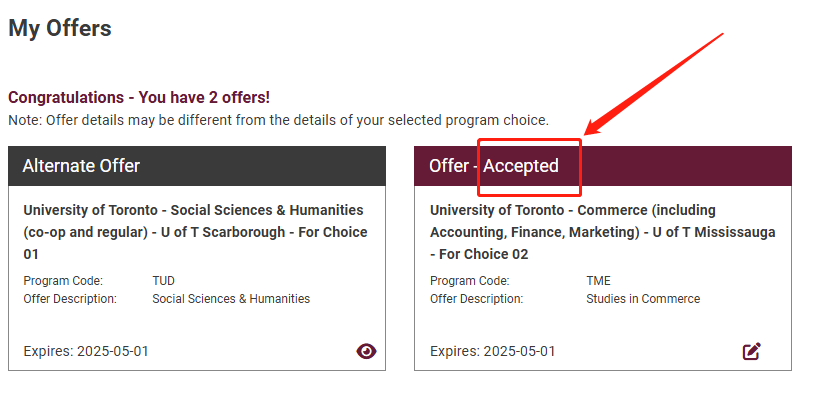Click the TME program code value
The height and width of the screenshot is (395, 821).
598,281
